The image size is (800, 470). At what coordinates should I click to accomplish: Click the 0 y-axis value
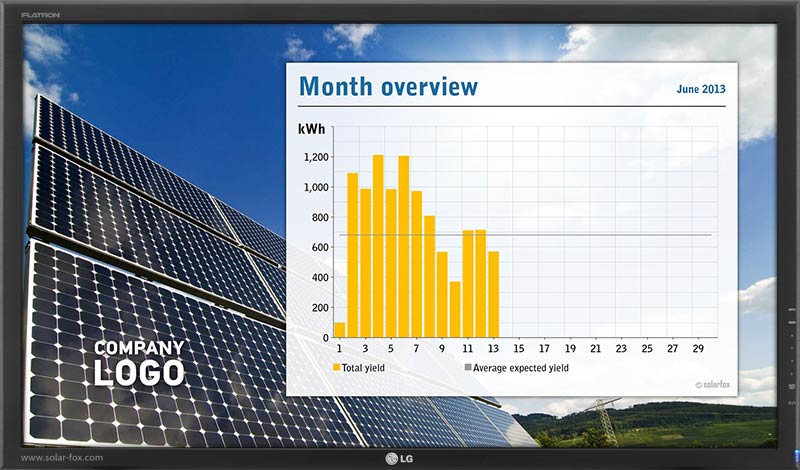coord(326,338)
